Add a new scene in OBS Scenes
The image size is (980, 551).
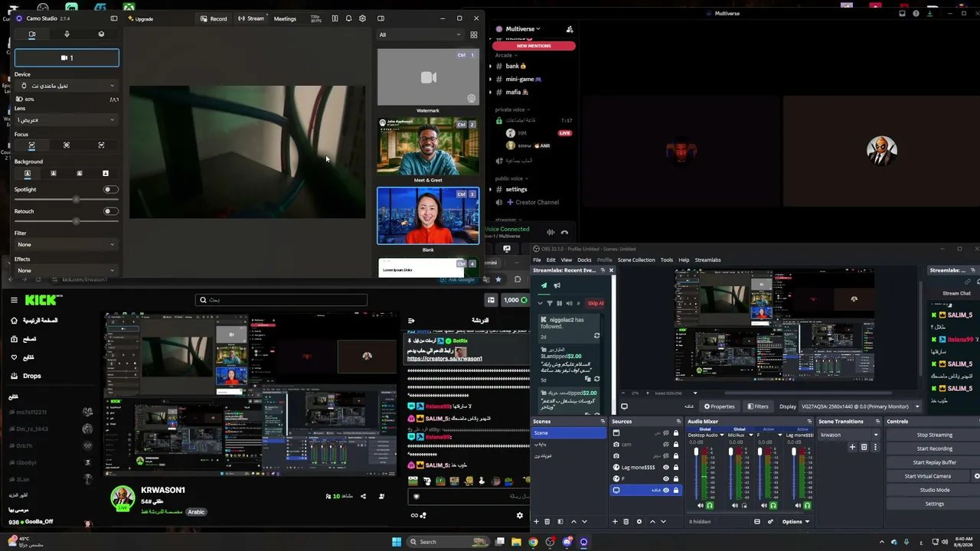[536, 522]
